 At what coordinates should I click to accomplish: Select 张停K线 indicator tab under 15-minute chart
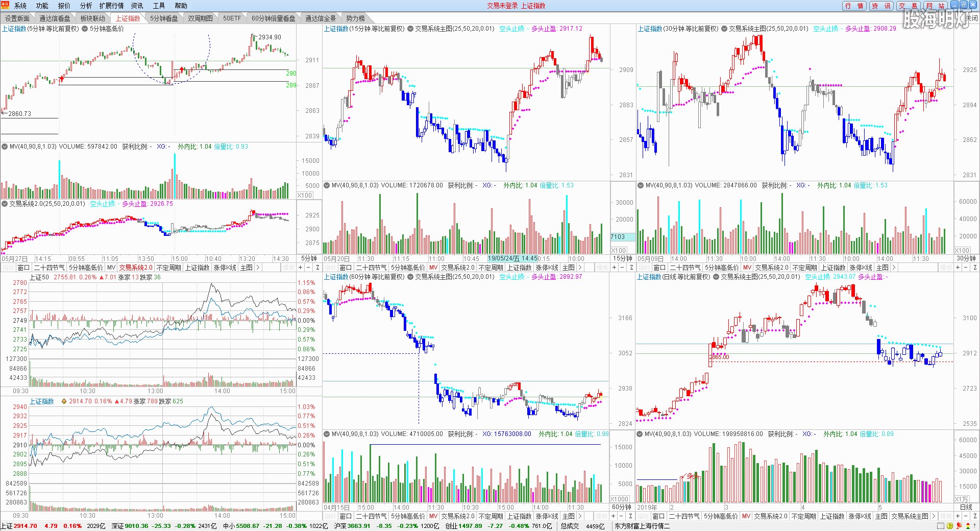(x=547, y=268)
